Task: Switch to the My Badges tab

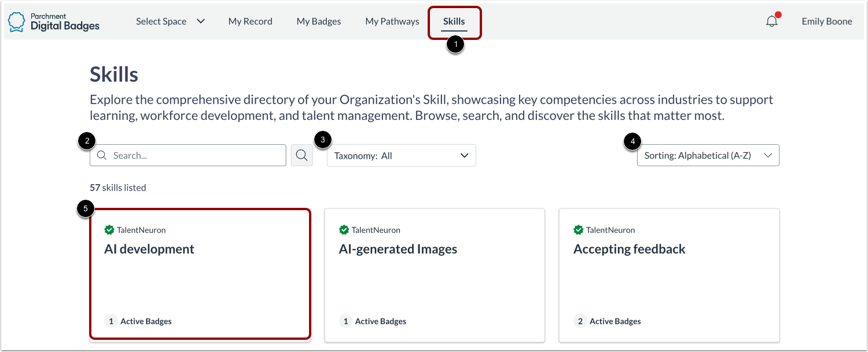Action: pos(319,21)
